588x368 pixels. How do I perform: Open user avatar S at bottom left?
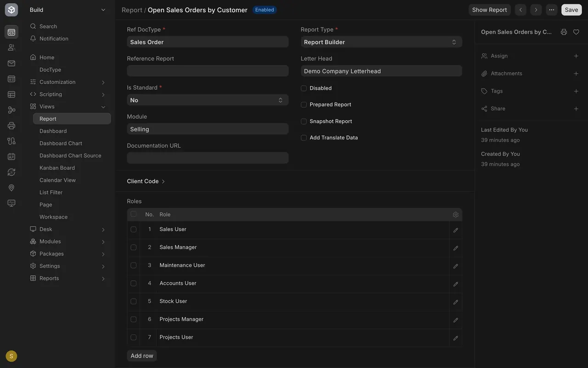[11, 356]
